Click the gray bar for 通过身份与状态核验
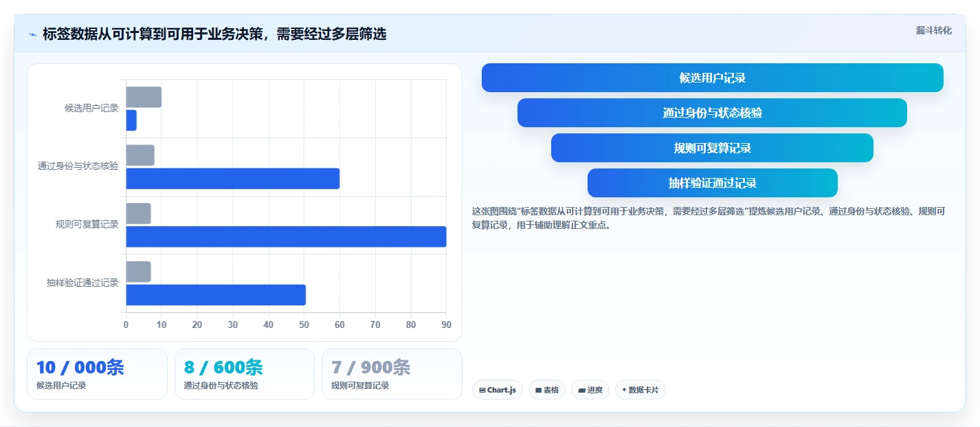This screenshot has width=980, height=427. (140, 155)
